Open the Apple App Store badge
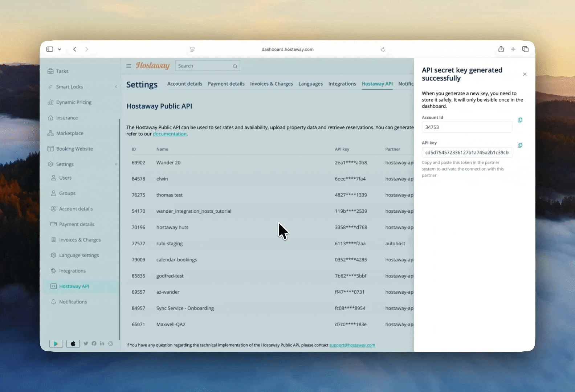This screenshot has height=392, width=575. click(73, 344)
